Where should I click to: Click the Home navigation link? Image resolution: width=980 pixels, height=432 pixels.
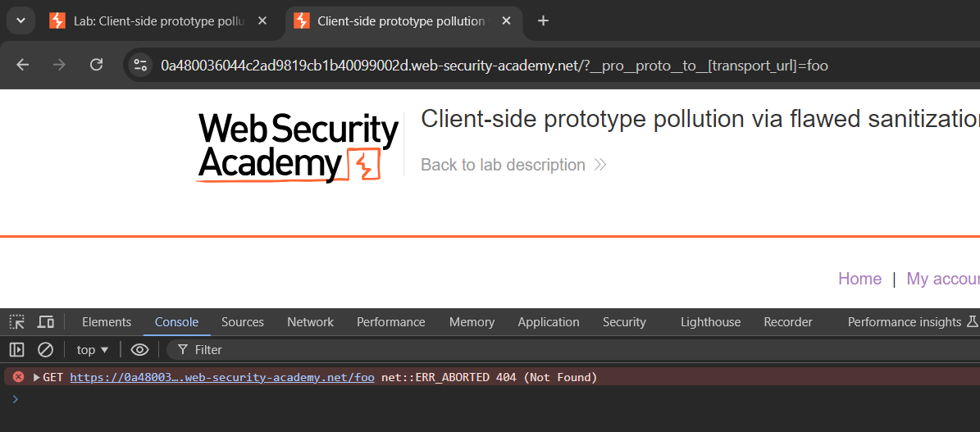coord(859,279)
